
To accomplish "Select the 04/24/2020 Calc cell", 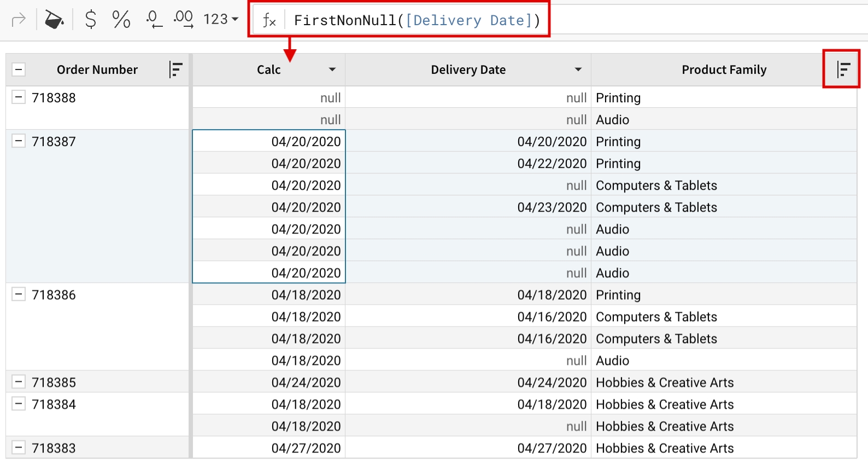I will point(306,382).
